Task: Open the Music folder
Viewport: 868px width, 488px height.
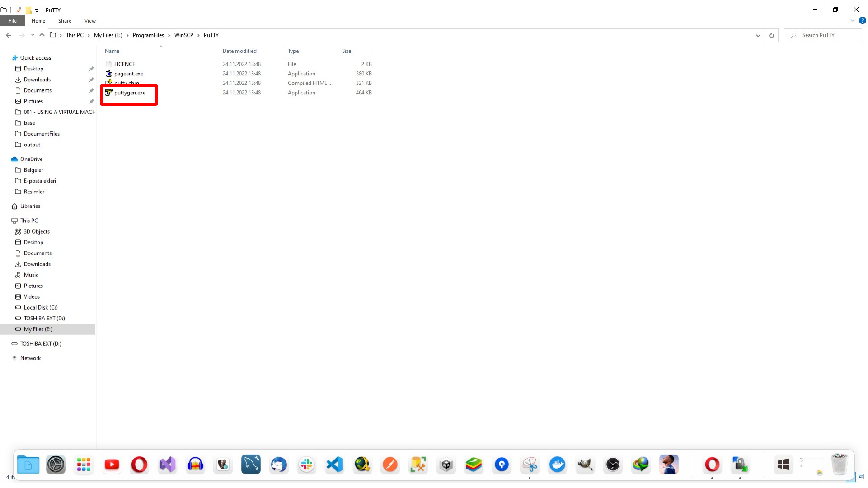Action: tap(31, 275)
